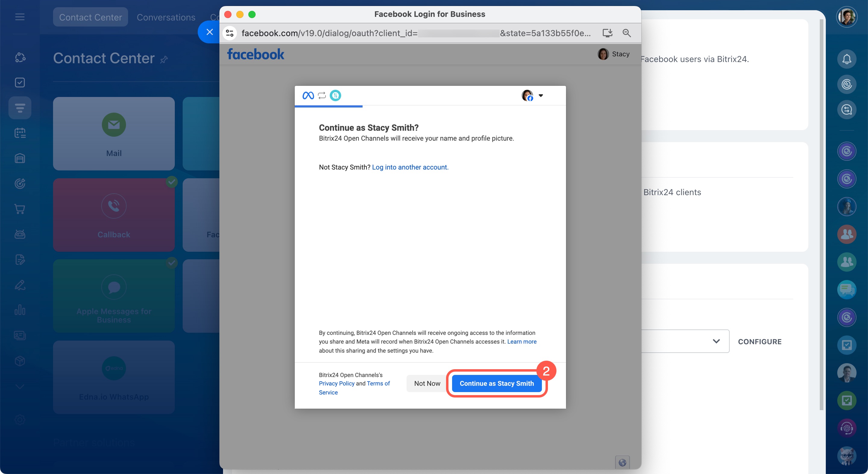Screen dimensions: 868x474
Task: Select the Contact Center tab
Action: tap(90, 17)
